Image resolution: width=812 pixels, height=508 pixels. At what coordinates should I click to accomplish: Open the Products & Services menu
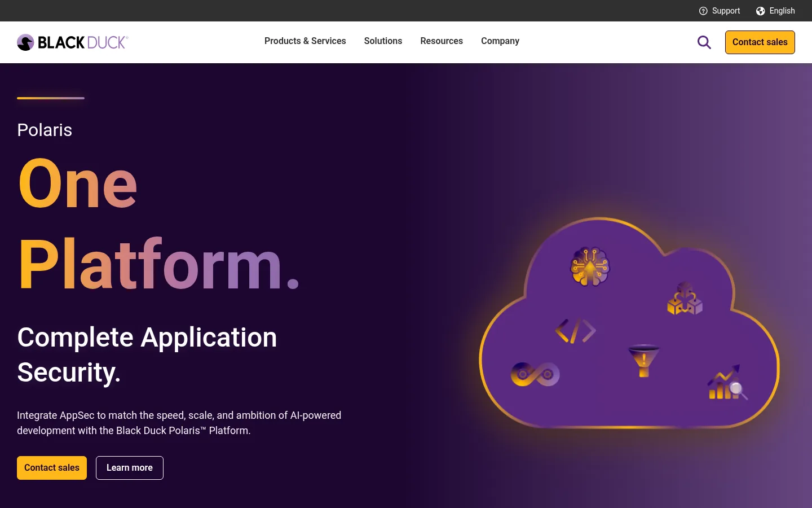(x=305, y=41)
